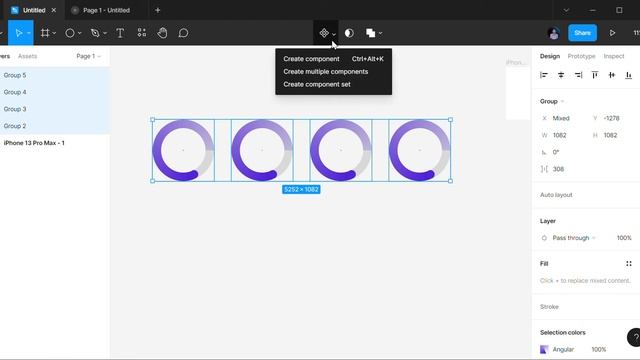Present the prototype with play icon
The width and height of the screenshot is (640, 360).
pos(612,33)
